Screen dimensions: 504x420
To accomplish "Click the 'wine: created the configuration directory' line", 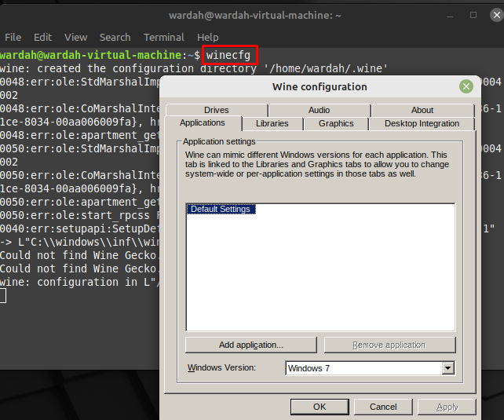I will [194, 68].
